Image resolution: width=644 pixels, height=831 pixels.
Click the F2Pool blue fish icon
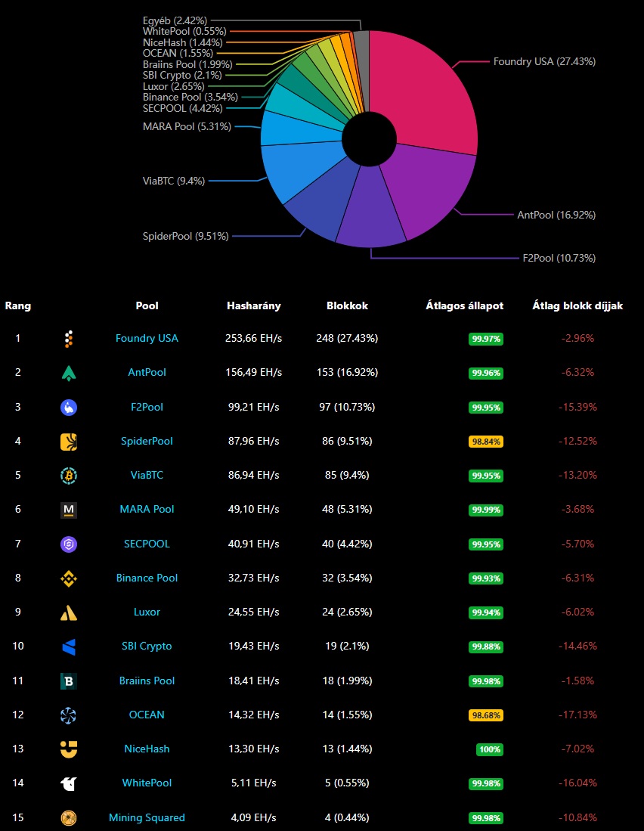click(x=69, y=408)
